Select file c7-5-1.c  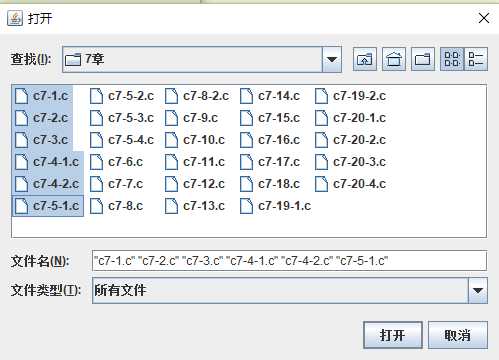[x=48, y=206]
